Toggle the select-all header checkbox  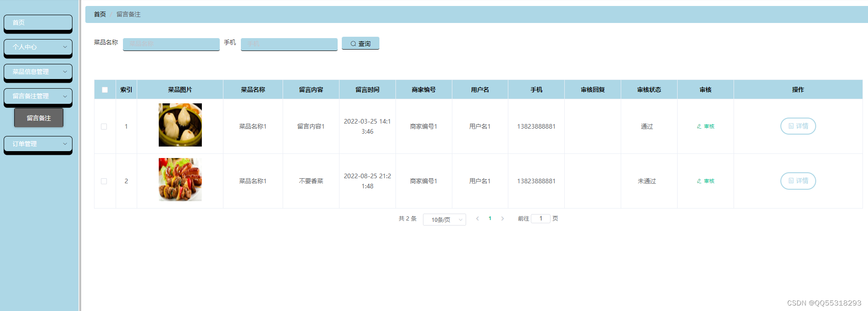[x=105, y=90]
